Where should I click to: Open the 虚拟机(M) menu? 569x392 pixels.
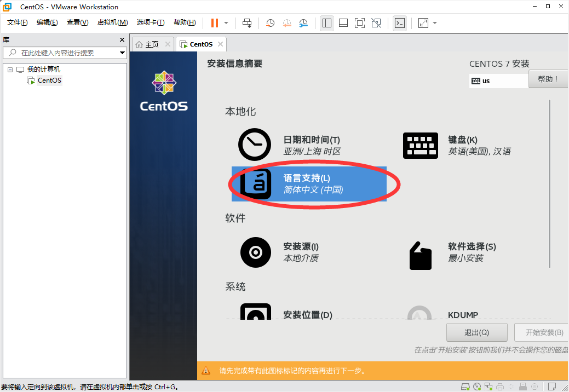[x=112, y=22]
